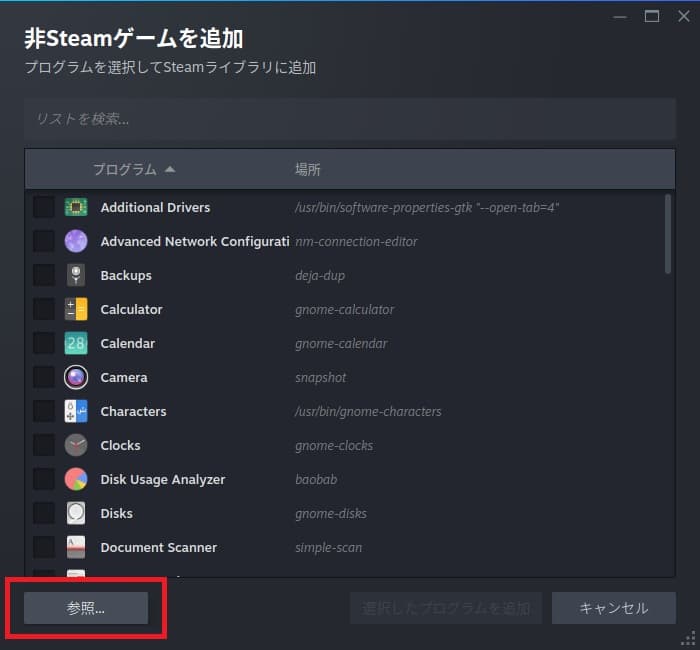Click the Disks drive icon
The width and height of the screenshot is (700, 650).
76,513
